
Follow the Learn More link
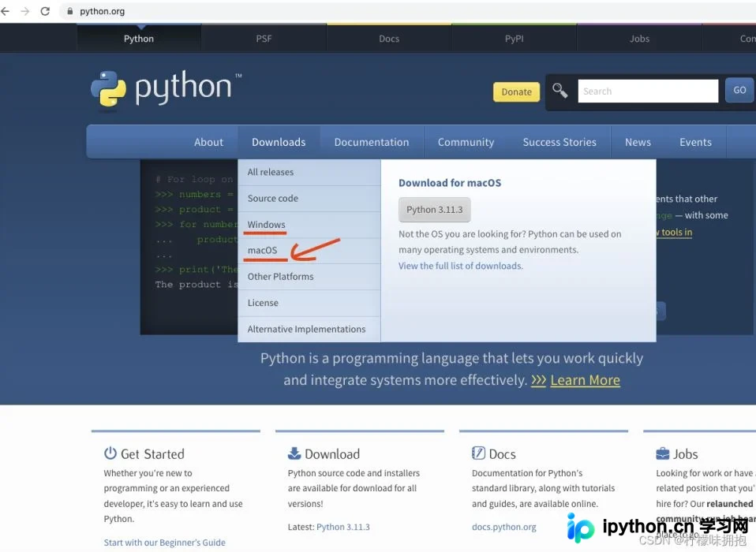click(585, 380)
